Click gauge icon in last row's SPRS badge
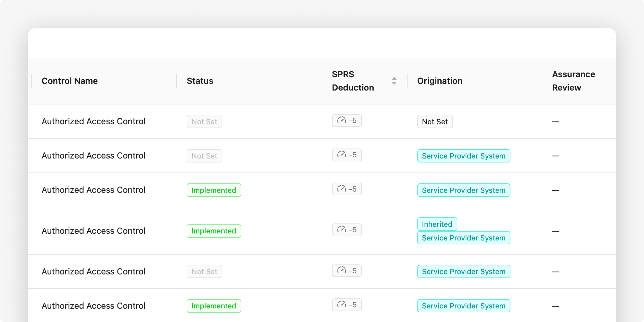The width and height of the screenshot is (644, 322). coord(342,305)
